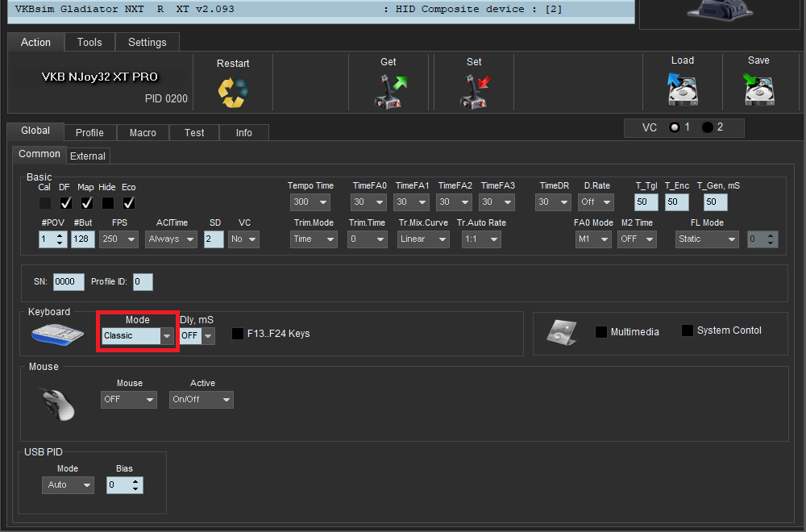Click the keyboard icon in Keyboard section

(x=57, y=335)
